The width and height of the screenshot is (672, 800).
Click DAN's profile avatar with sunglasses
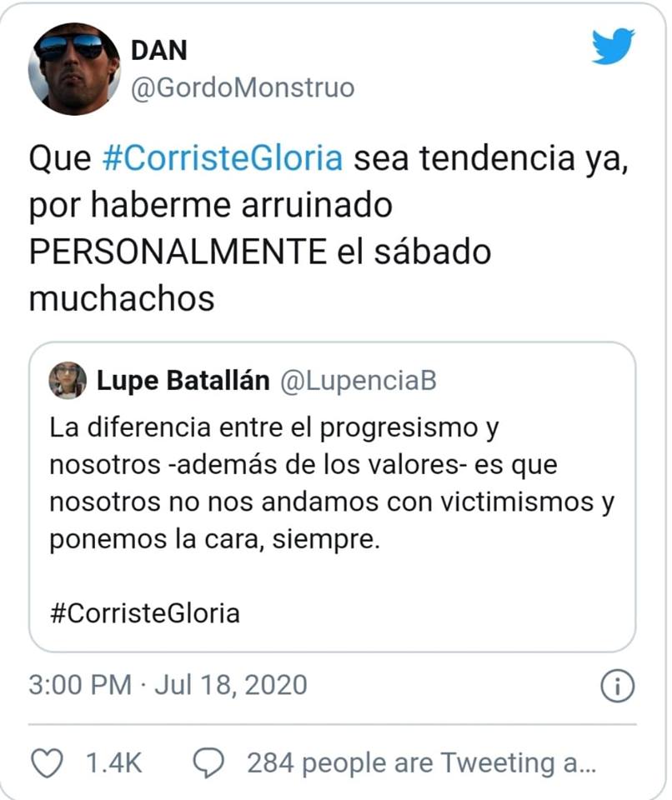74,68
